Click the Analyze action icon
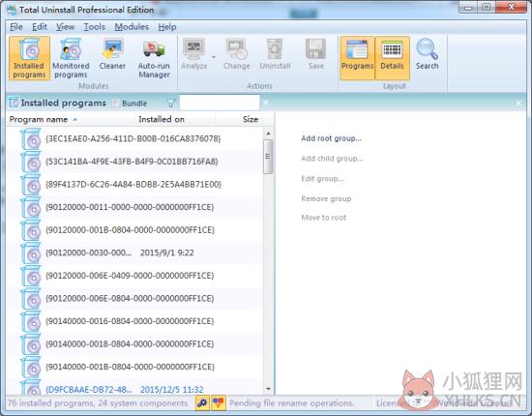Viewport: 532px width, 416px height. [x=194, y=49]
